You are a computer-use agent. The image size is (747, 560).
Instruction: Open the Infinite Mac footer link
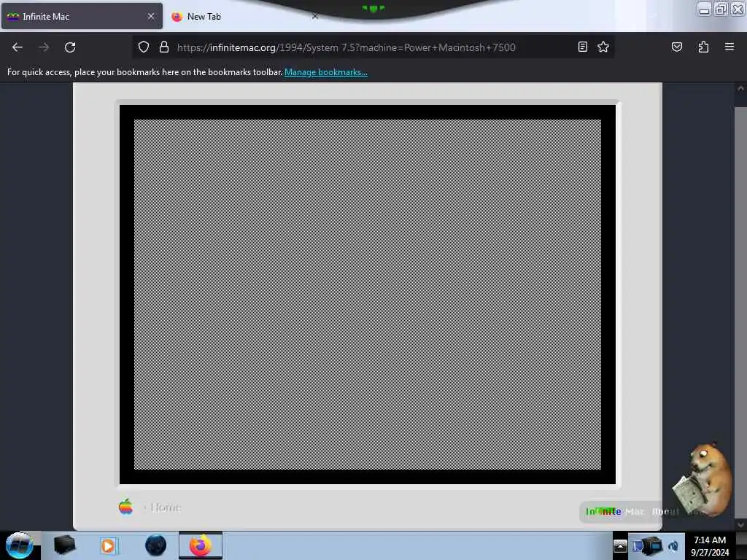click(x=614, y=511)
